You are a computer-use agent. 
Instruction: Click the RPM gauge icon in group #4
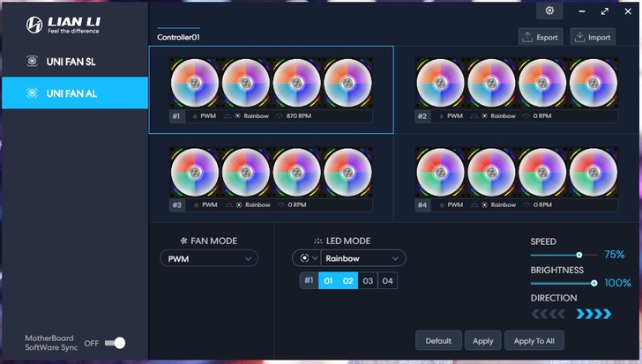[526, 204]
